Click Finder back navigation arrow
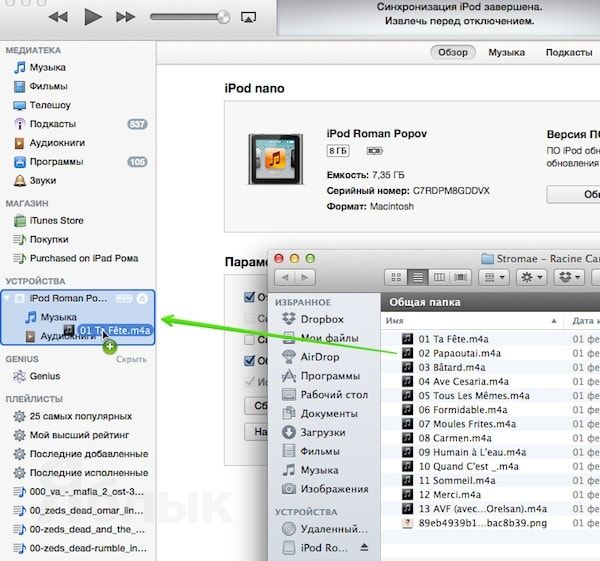The height and width of the screenshot is (561, 600). pos(285,277)
